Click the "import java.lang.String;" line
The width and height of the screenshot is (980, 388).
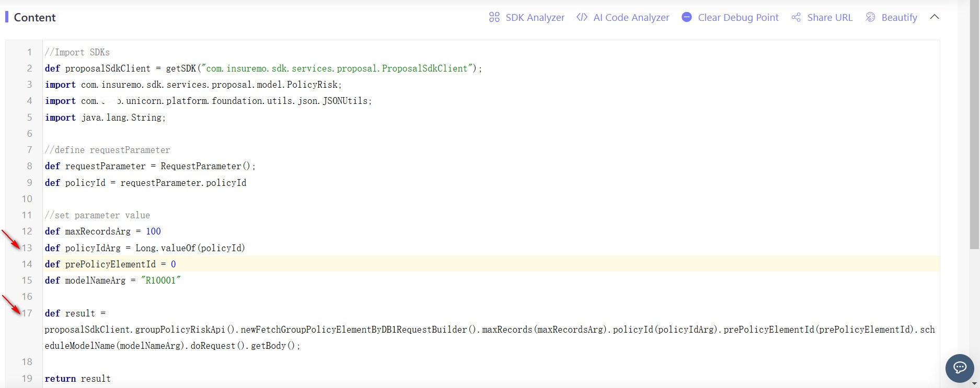105,117
